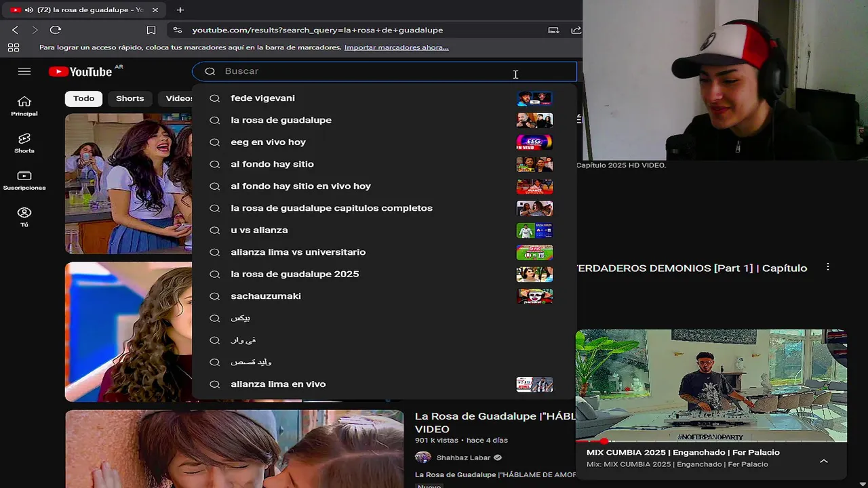Click thumbnail next to alianza lima en vivo
Viewport: 868px width, 488px height.
coord(534,384)
